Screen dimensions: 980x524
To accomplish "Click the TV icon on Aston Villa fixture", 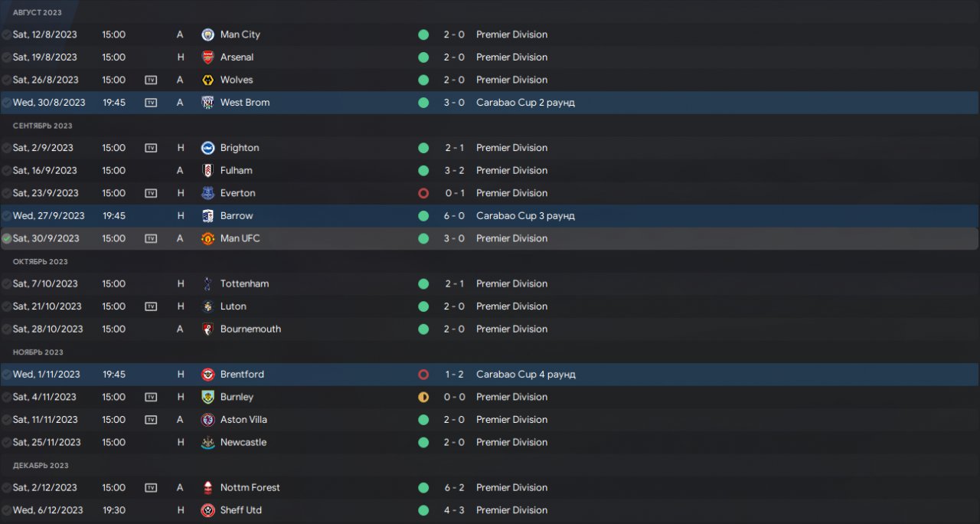I will point(151,420).
